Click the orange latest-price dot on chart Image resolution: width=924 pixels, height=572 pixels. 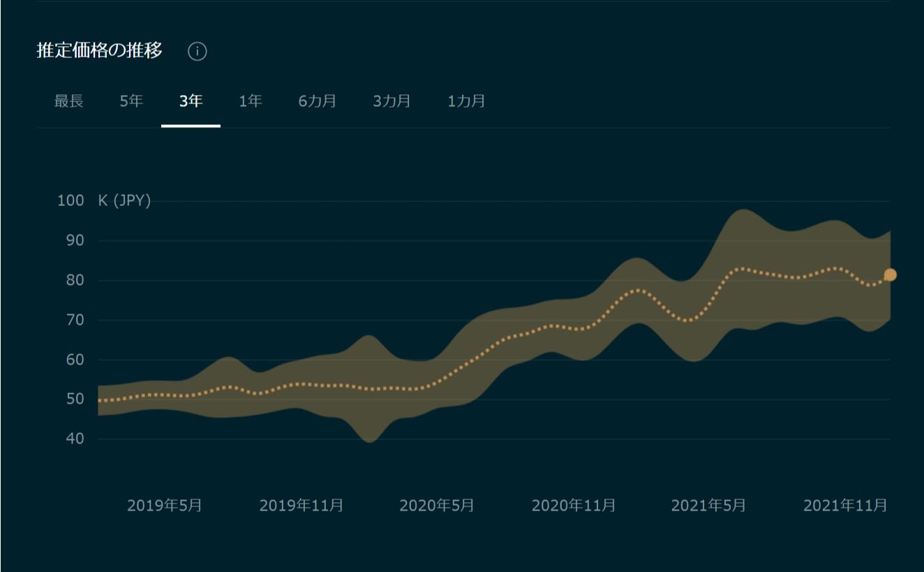click(890, 274)
